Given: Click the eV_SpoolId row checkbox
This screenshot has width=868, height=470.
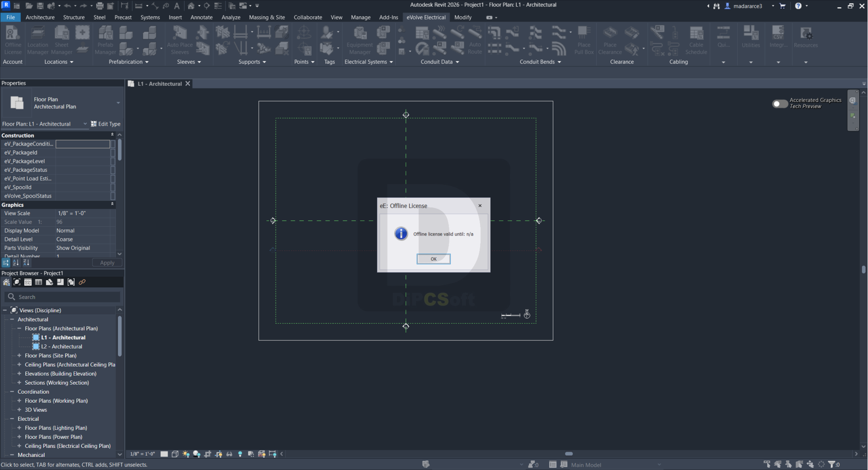Looking at the screenshot, I should pyautogui.click(x=113, y=187).
